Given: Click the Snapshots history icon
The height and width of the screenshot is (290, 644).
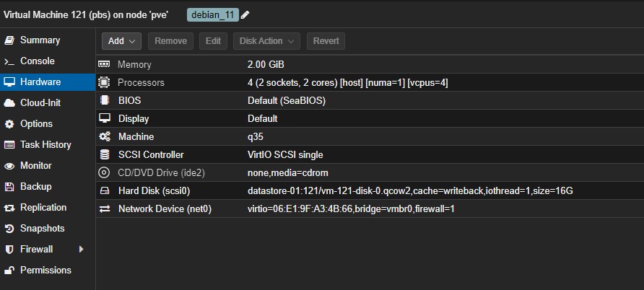Looking at the screenshot, I should tap(9, 229).
